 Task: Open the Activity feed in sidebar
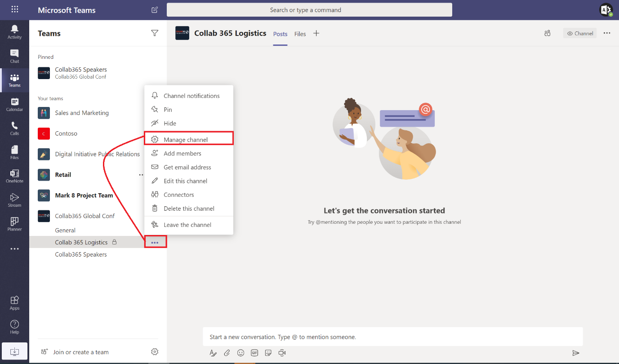tap(14, 32)
